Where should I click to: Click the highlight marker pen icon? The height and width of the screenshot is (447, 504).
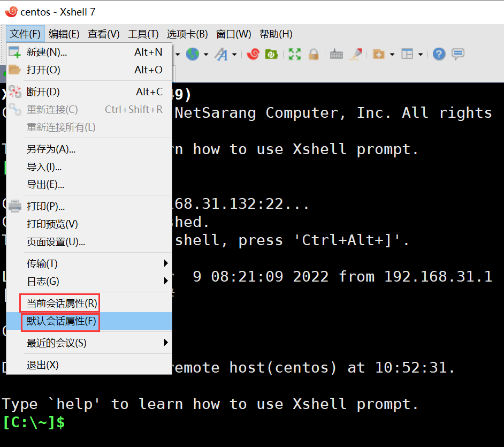[356, 54]
